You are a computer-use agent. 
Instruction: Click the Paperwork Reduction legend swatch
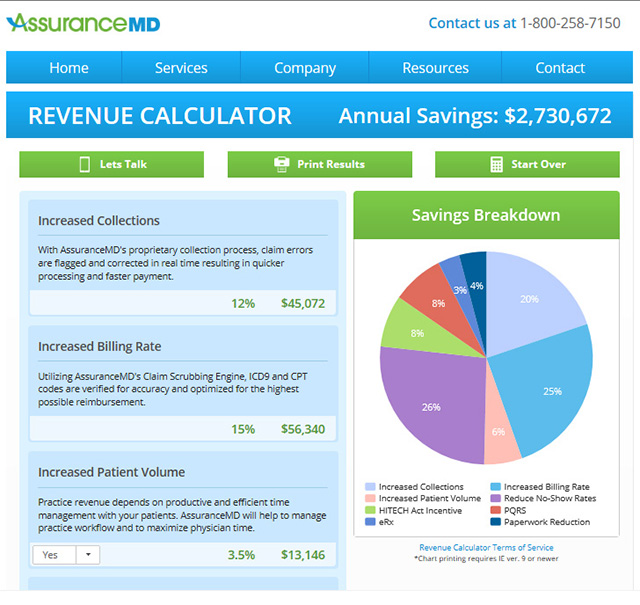pos(496,522)
